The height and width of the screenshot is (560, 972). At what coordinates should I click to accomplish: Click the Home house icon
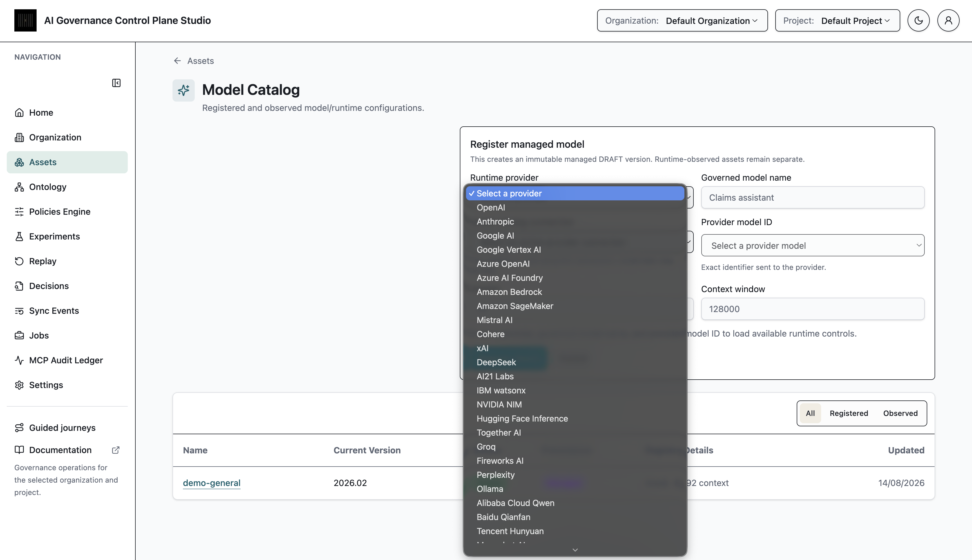tap(19, 113)
